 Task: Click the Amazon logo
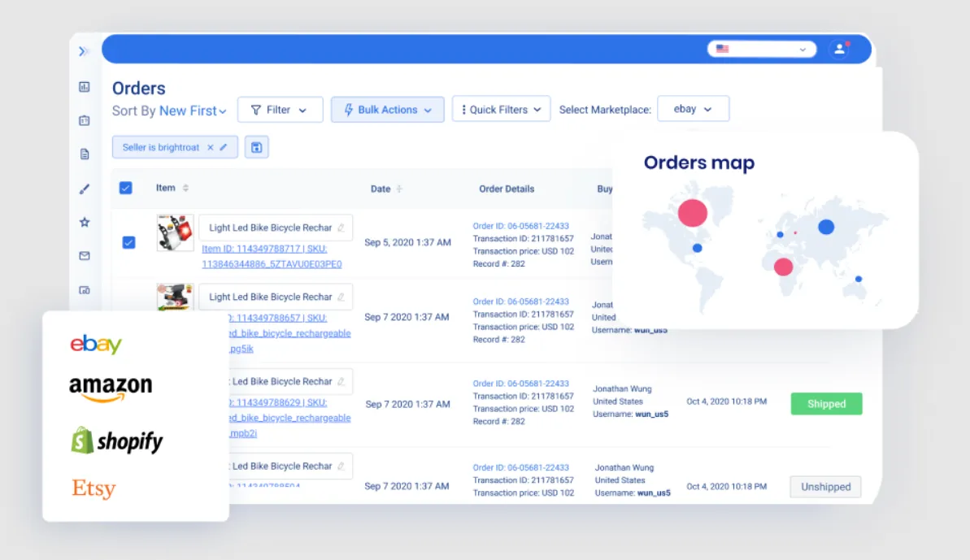111,389
